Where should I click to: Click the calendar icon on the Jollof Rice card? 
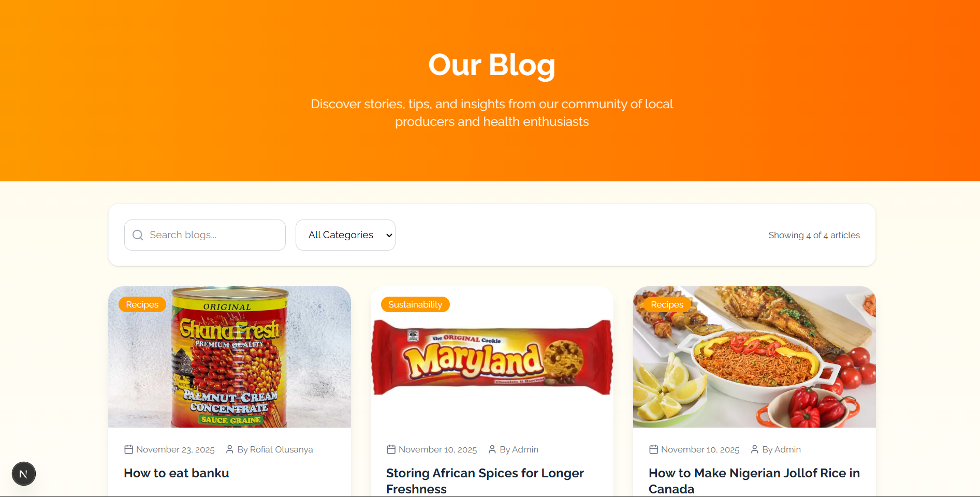pyautogui.click(x=654, y=449)
